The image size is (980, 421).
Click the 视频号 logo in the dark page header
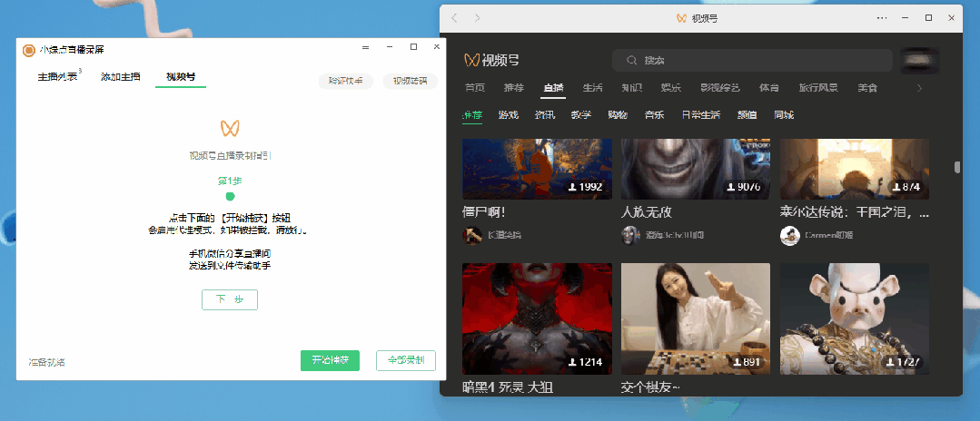[491, 60]
